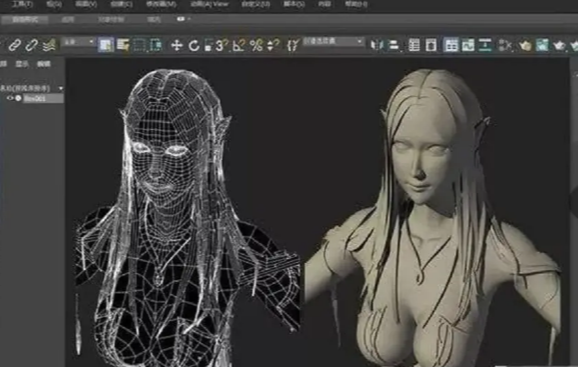Screen dimensions: 578x367
Task: Toggle the 3D Snaps icon
Action: [222, 46]
